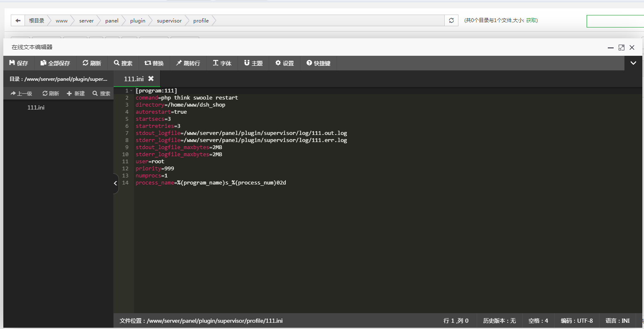
Task: Collapse the sidebar with the left arrow handle
Action: (116, 183)
